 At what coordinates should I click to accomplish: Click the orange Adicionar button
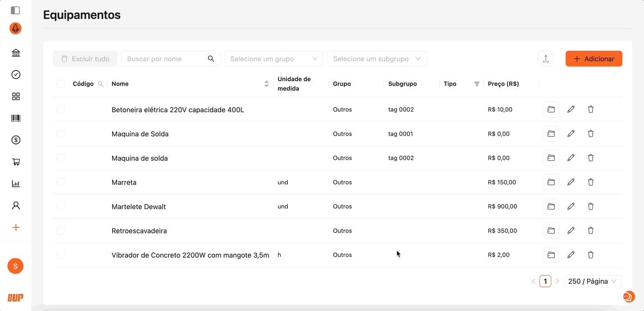(x=594, y=59)
